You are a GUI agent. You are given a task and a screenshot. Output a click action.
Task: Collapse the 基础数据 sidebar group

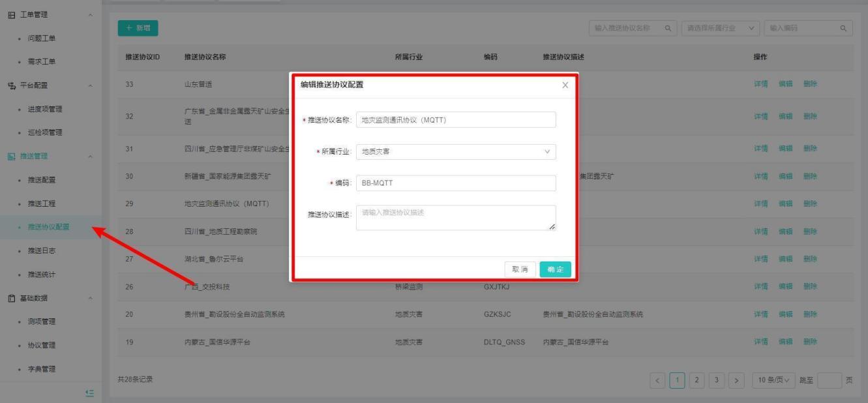tap(90, 298)
